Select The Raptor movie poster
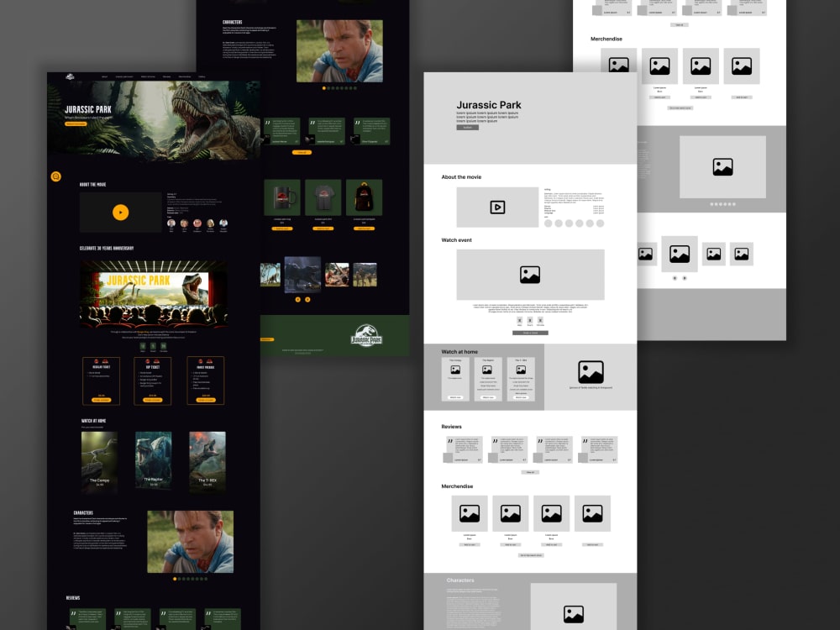The width and height of the screenshot is (840, 630). [x=153, y=461]
